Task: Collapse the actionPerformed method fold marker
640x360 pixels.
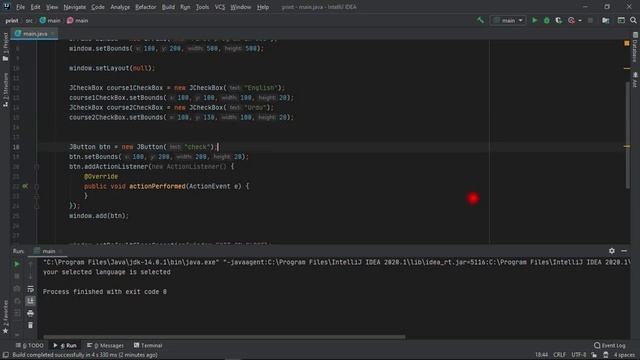Action: (36, 187)
